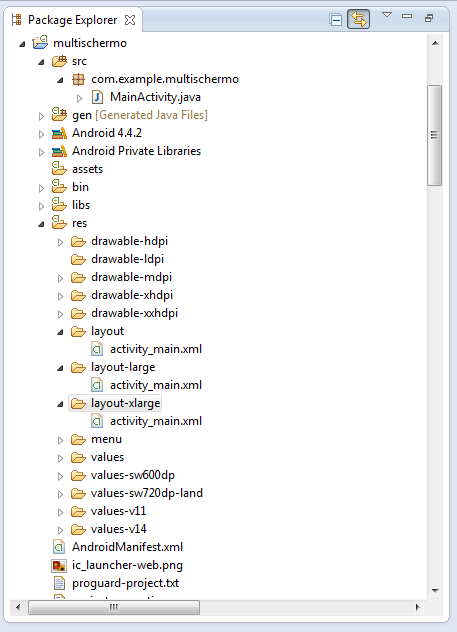Click the AndroidManifest.xml file icon

click(59, 547)
